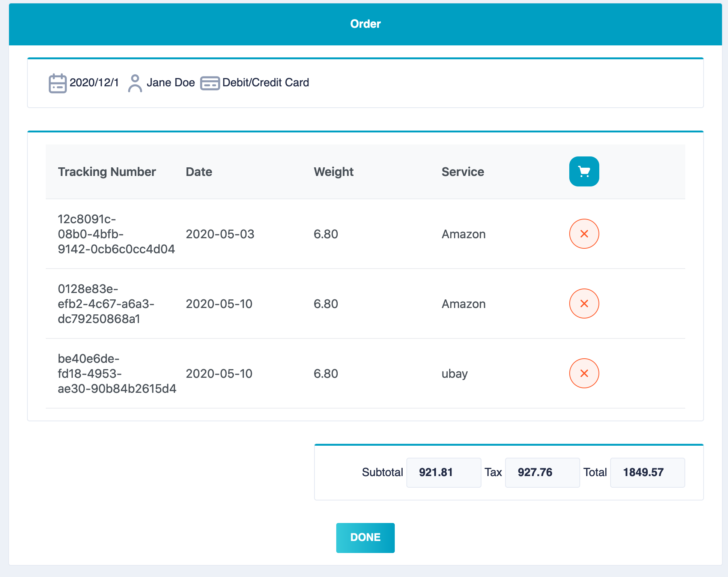
Task: Remove the 0128e83e tracking number row
Action: pyautogui.click(x=584, y=304)
